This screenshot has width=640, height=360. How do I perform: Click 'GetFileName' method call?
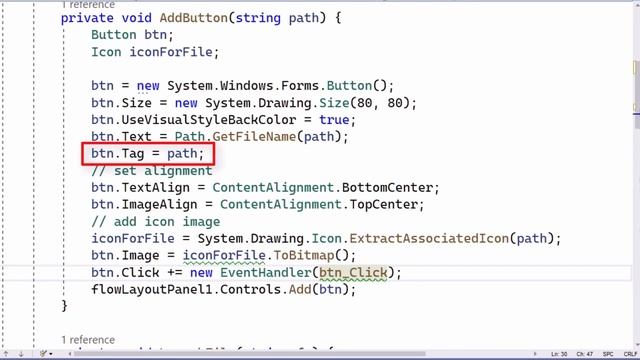coord(254,137)
